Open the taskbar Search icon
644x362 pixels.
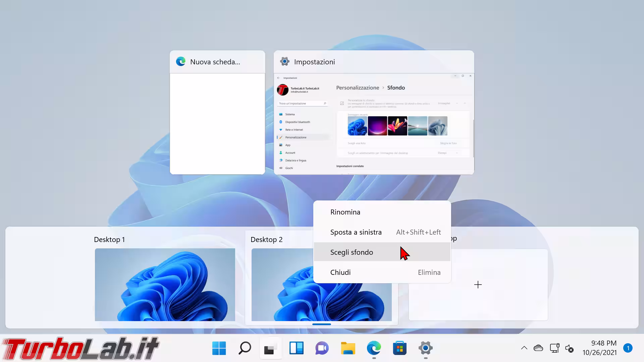[245, 348]
